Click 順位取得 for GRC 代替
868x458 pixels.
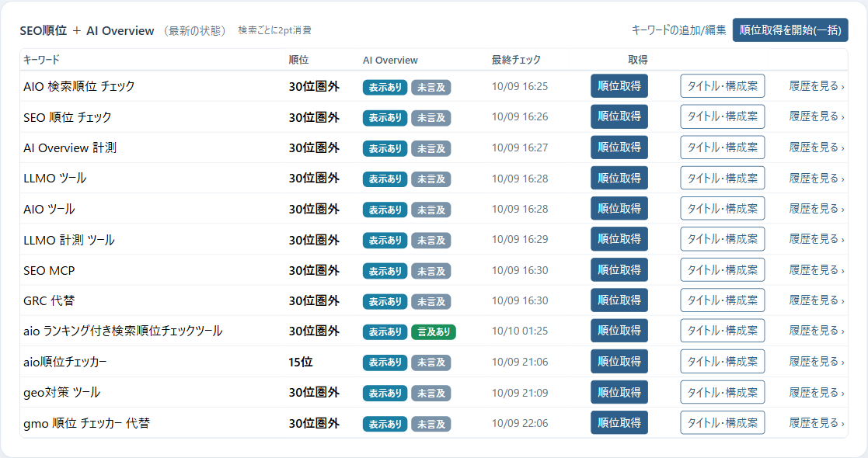coord(619,300)
